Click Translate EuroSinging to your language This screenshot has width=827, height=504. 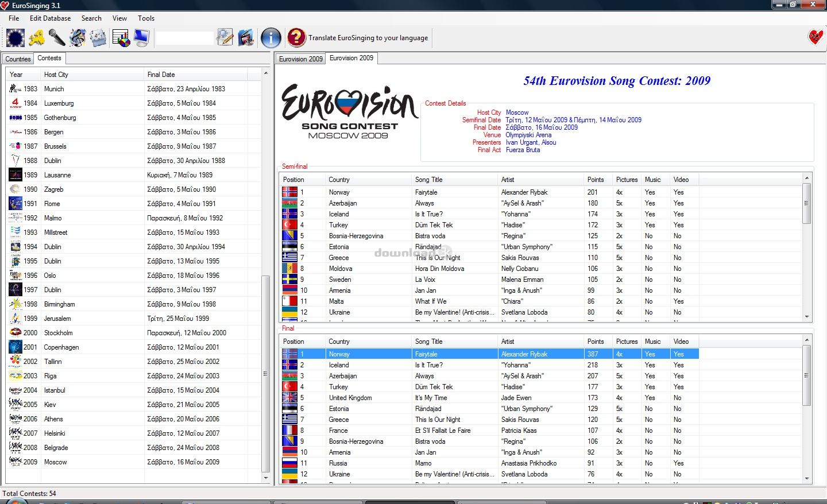pyautogui.click(x=368, y=38)
